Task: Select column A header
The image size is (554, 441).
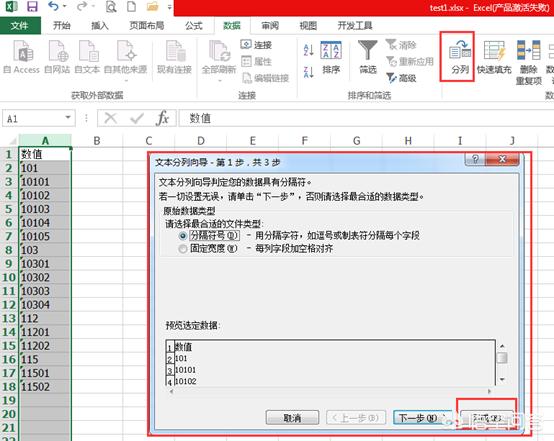Action: [x=45, y=141]
